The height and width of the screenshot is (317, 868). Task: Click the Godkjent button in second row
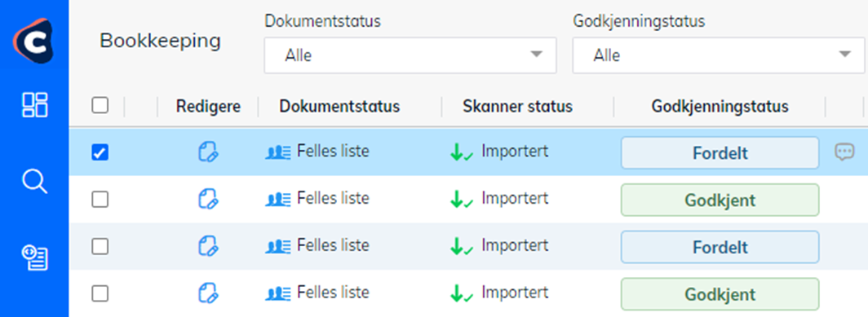[720, 200]
